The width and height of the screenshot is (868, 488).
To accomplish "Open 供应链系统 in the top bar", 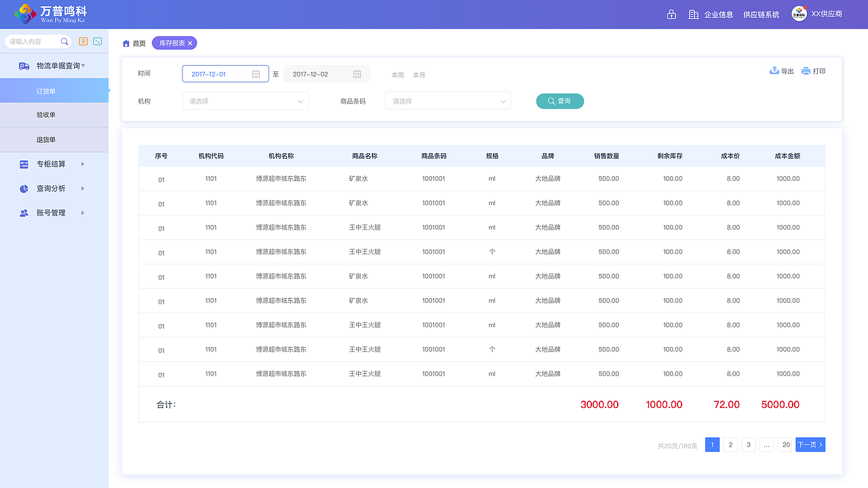I will click(762, 14).
